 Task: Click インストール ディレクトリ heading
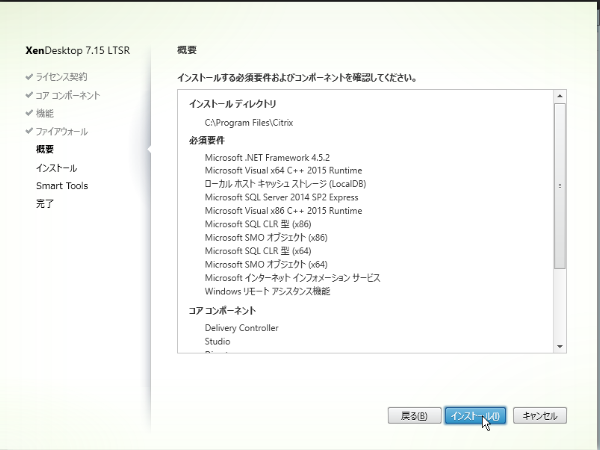(x=233, y=104)
